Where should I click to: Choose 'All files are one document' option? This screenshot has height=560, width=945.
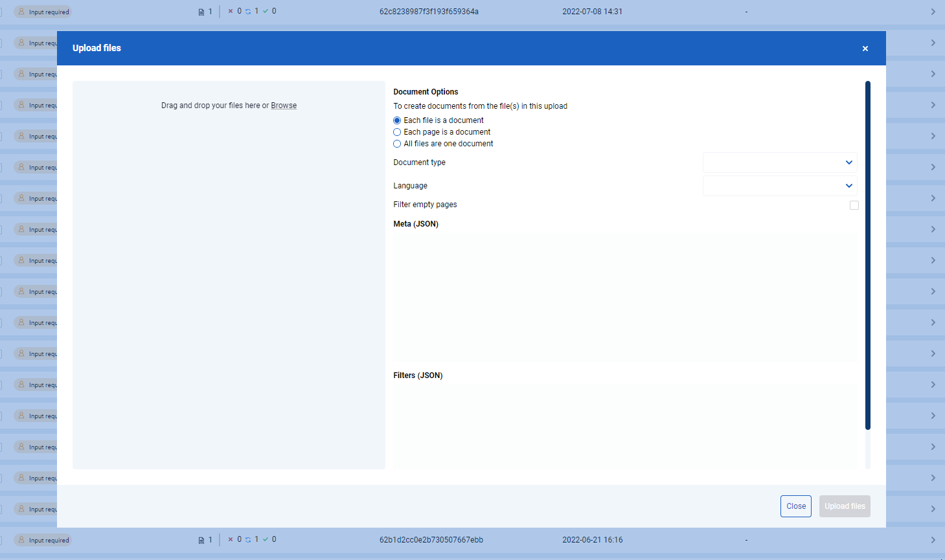[397, 144]
